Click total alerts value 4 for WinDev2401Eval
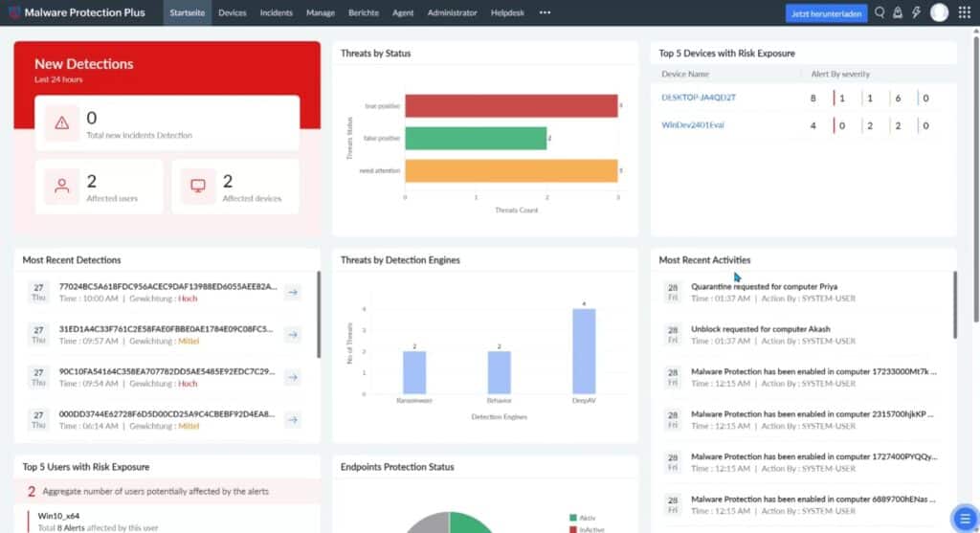This screenshot has height=533, width=980. tap(813, 125)
